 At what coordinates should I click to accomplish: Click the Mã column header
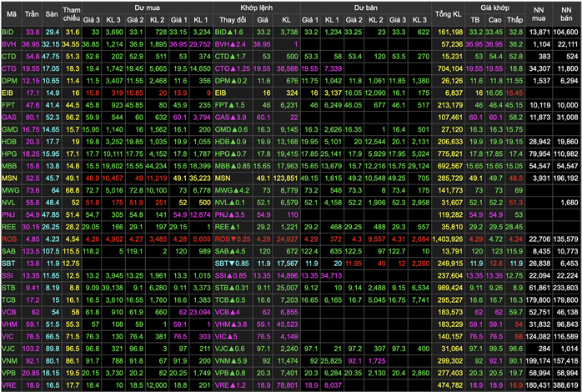(12, 14)
